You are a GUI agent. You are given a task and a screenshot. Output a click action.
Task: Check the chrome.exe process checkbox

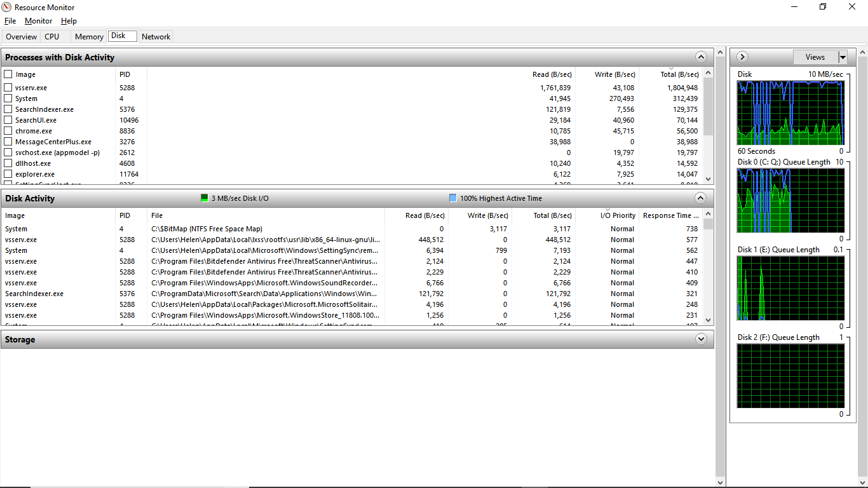coord(8,131)
